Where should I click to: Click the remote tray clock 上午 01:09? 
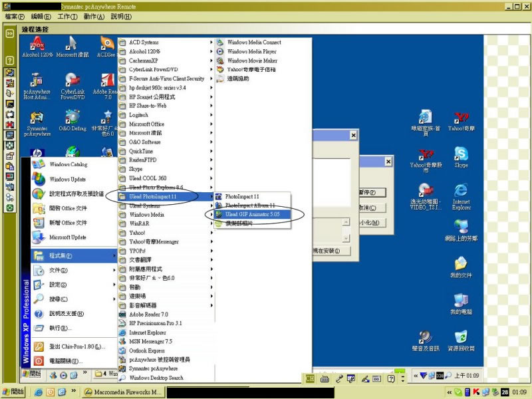tap(467, 376)
